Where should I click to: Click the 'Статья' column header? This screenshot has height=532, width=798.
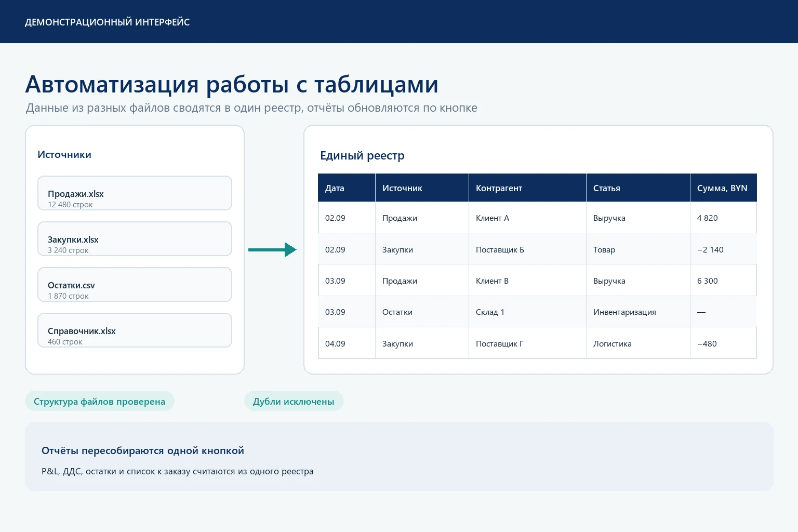(x=638, y=188)
